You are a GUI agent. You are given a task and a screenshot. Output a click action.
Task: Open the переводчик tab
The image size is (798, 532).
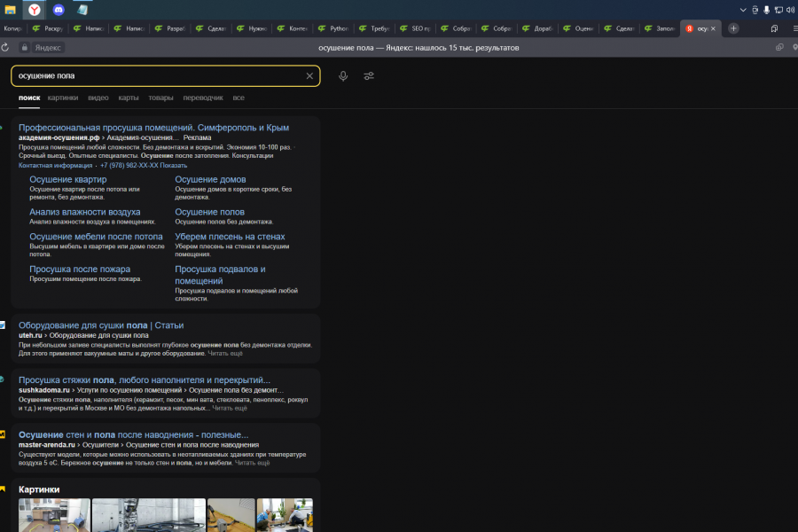coord(203,98)
